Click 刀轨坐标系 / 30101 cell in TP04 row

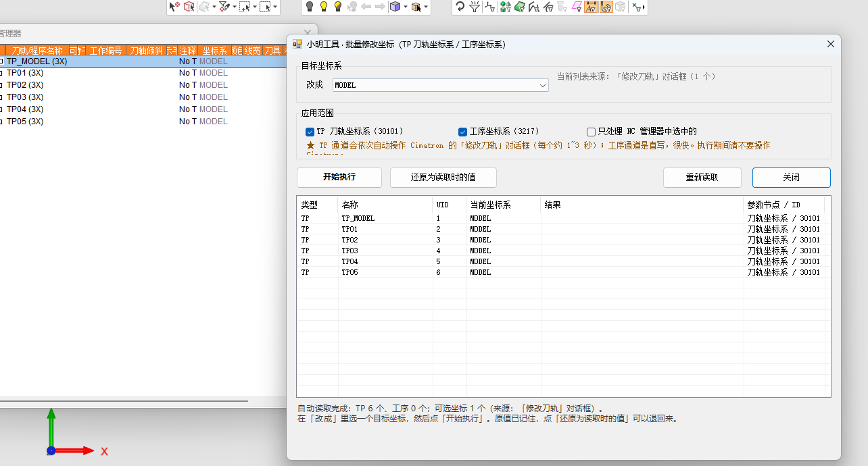click(784, 261)
